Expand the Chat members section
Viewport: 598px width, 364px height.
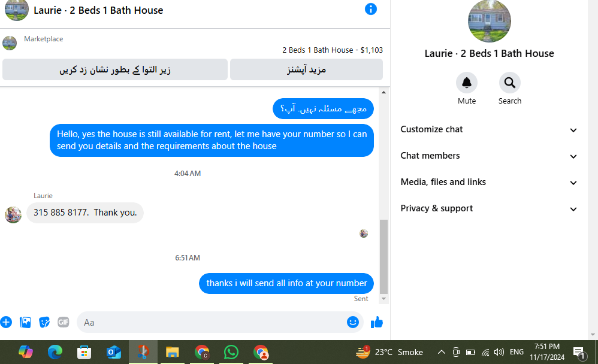(488, 156)
